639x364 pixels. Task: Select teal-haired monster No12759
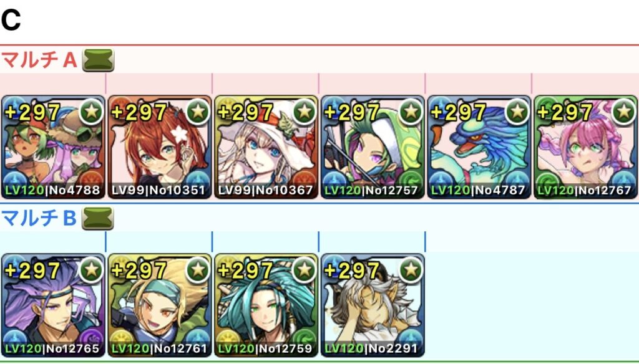point(266,305)
